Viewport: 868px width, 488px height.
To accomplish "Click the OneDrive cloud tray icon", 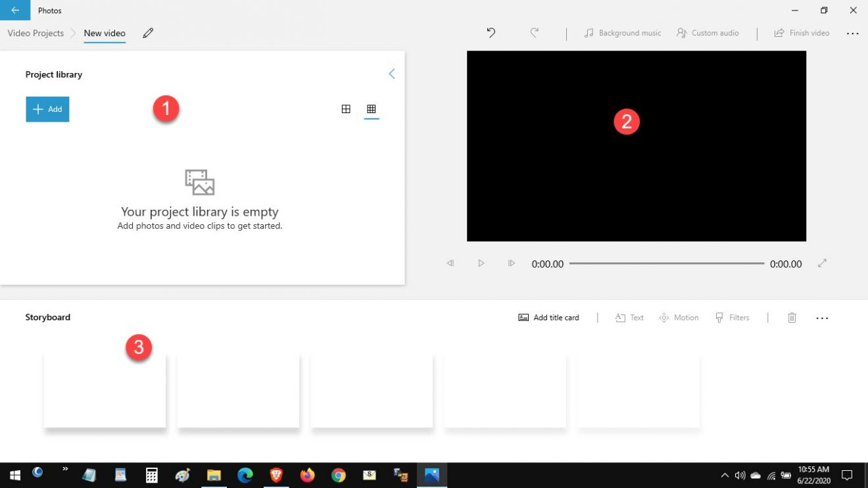I will (756, 475).
